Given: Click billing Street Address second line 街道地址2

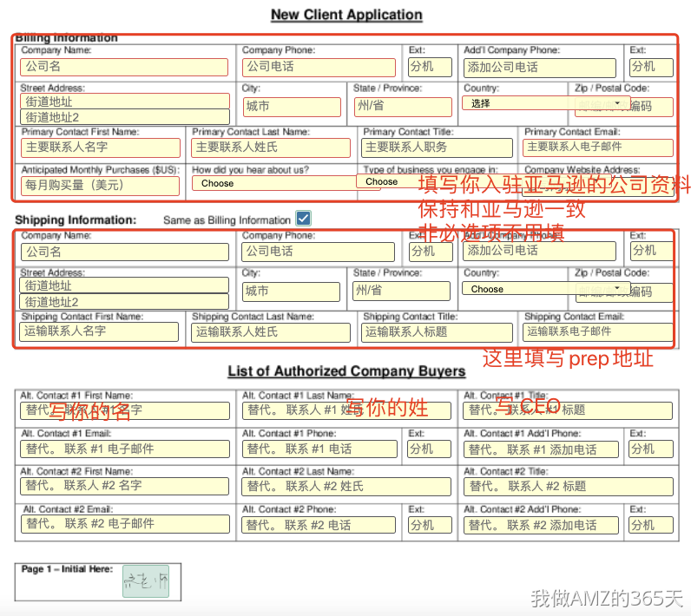Looking at the screenshot, I should click(x=125, y=116).
